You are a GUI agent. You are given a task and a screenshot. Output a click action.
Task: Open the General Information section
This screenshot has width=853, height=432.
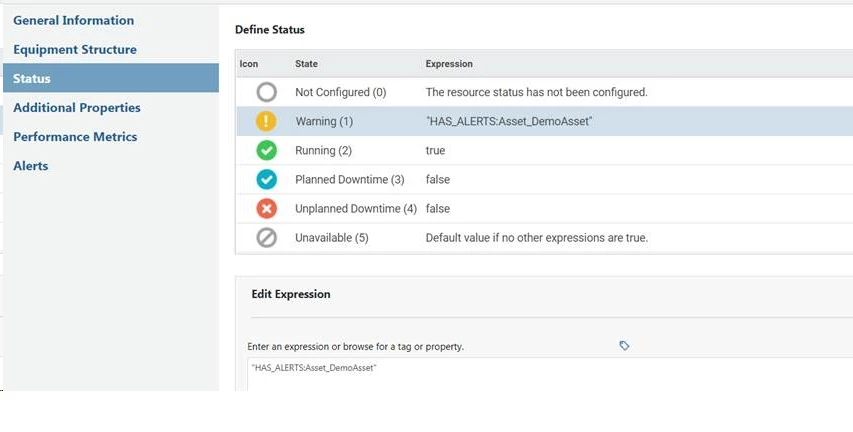point(73,20)
